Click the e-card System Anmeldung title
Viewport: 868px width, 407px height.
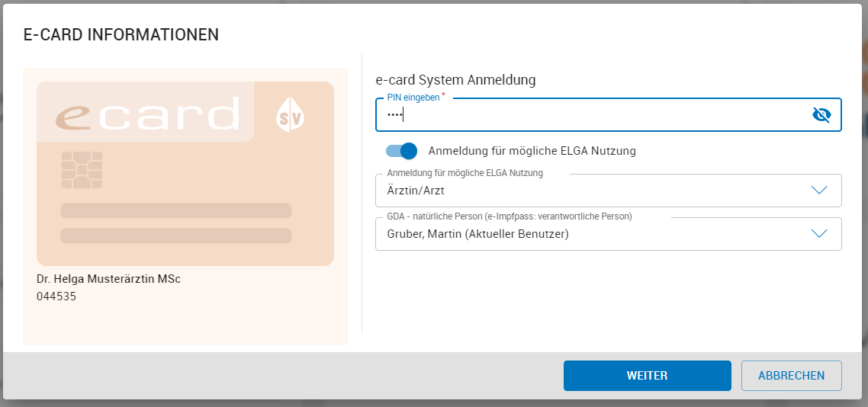point(455,80)
